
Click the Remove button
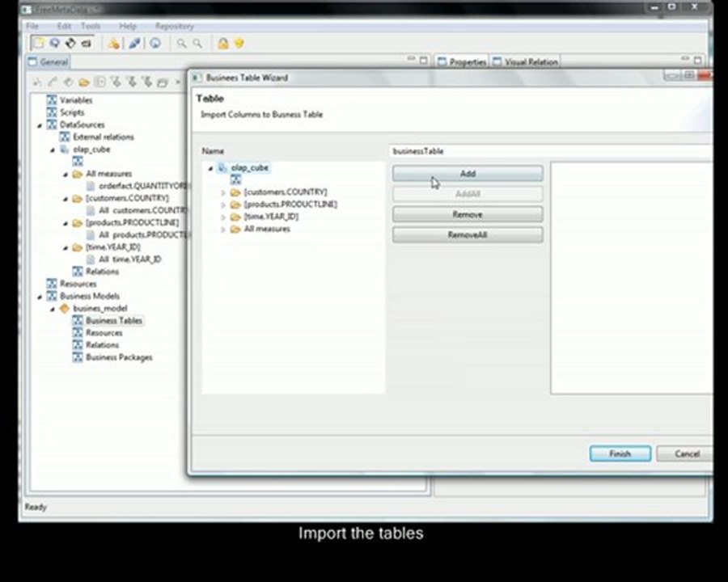(x=468, y=214)
